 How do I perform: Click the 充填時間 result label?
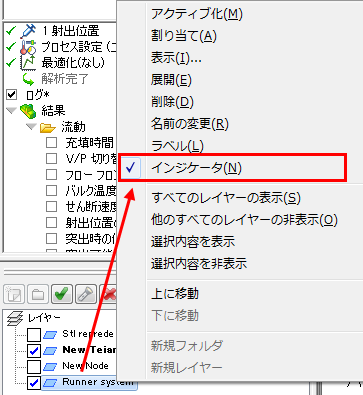(x=90, y=143)
